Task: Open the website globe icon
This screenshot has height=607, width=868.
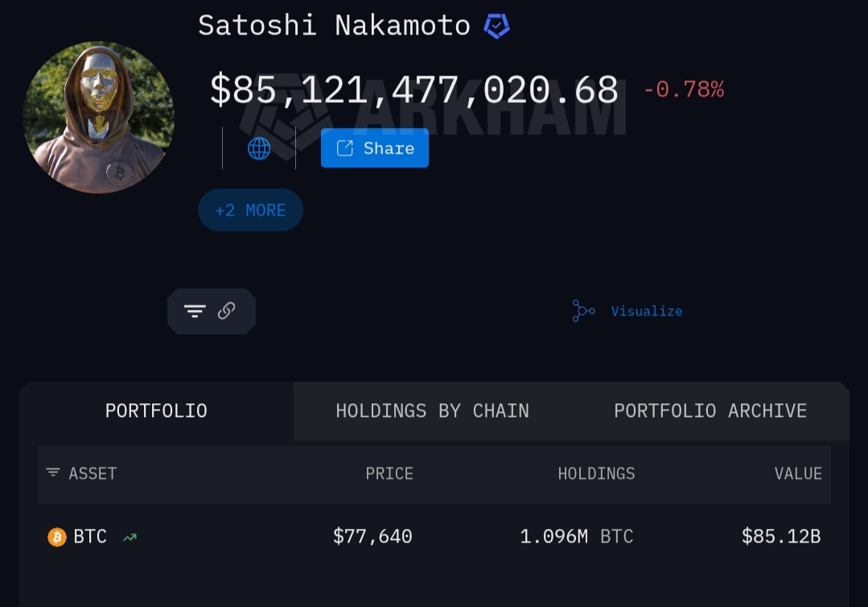Action: coord(258,148)
